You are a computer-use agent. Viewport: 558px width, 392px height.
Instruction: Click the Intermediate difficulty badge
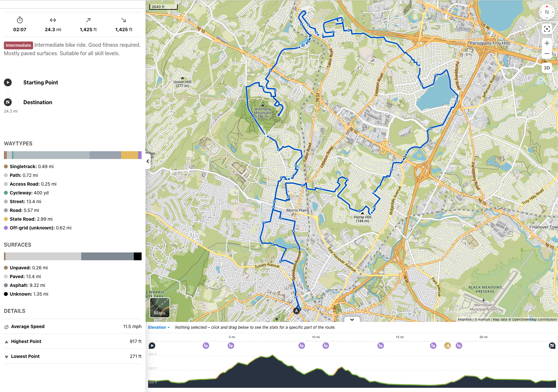coord(18,45)
